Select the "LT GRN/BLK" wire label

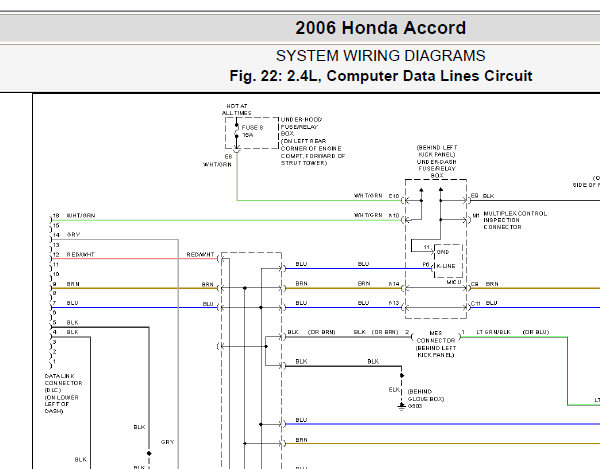493,332
